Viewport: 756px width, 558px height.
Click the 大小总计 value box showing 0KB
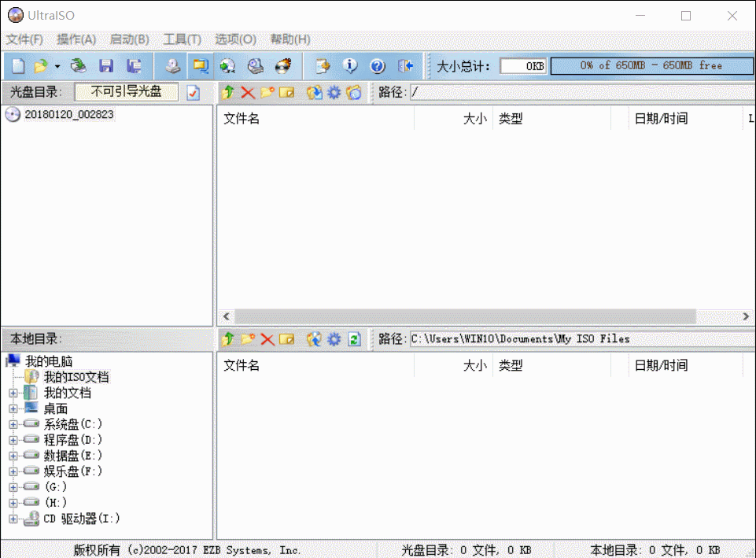coord(523,66)
